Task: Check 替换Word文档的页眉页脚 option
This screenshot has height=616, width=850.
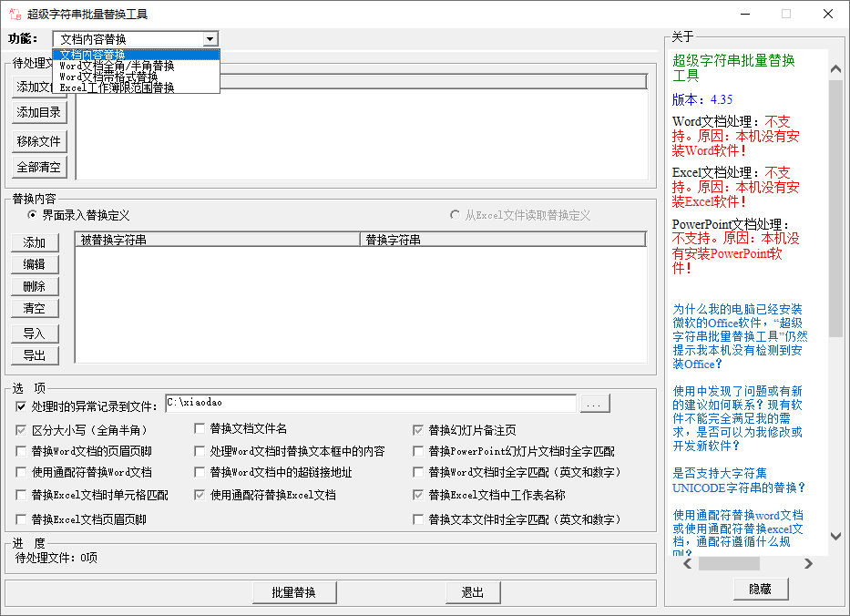Action: coord(22,451)
